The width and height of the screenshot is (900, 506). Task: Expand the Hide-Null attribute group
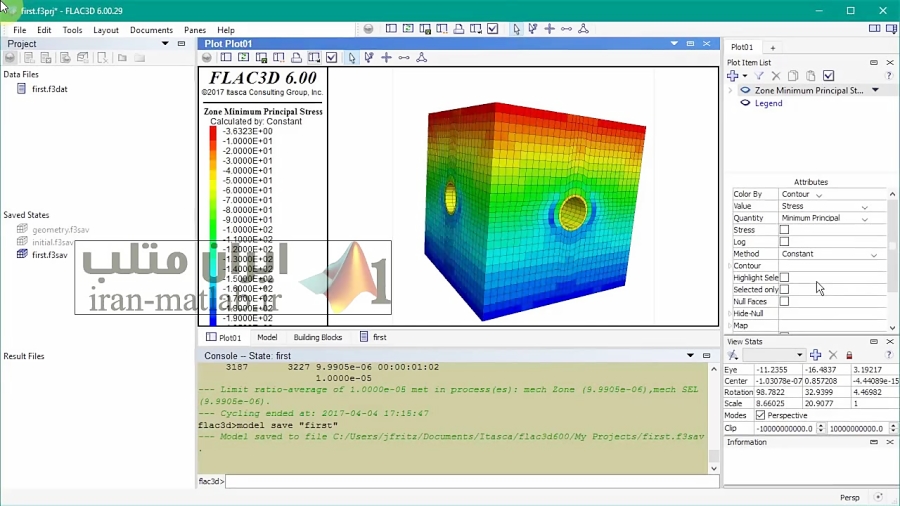tap(730, 313)
